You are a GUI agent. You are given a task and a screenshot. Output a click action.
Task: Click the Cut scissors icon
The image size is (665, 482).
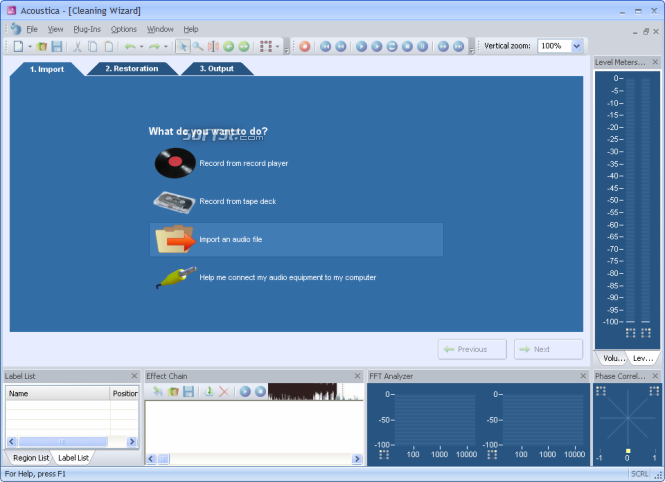tap(77, 46)
